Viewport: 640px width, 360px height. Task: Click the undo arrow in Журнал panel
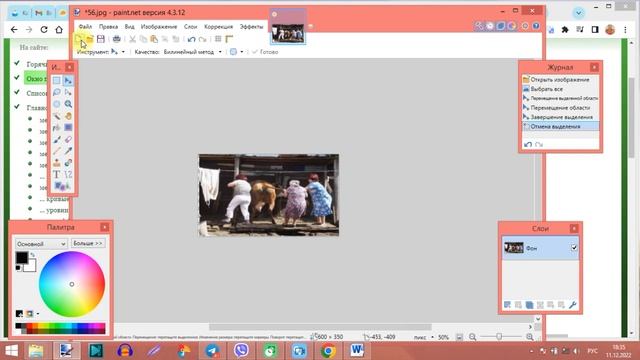[528, 144]
